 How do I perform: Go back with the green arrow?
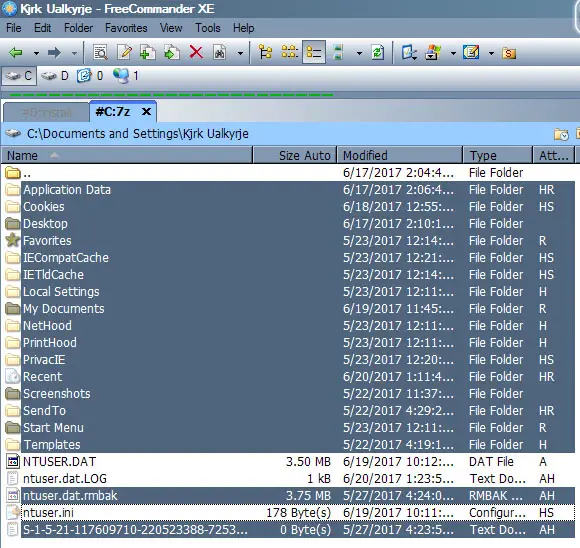pos(16,53)
